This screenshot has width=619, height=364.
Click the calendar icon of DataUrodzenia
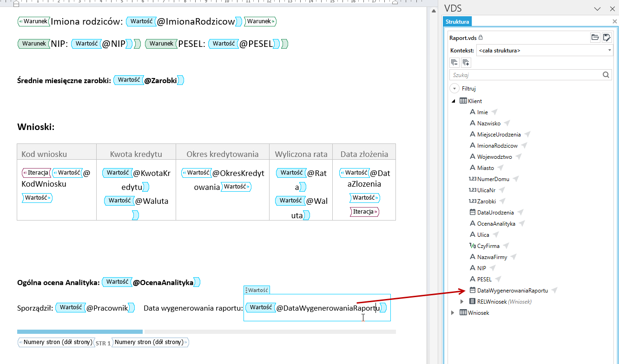pos(473,212)
